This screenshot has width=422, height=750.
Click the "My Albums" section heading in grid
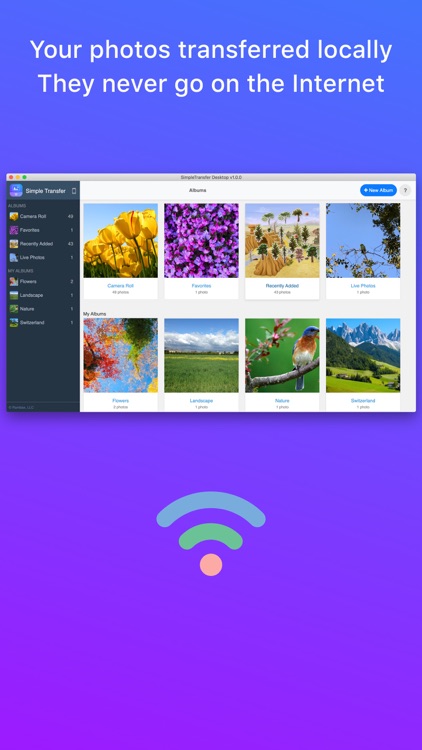coord(95,314)
